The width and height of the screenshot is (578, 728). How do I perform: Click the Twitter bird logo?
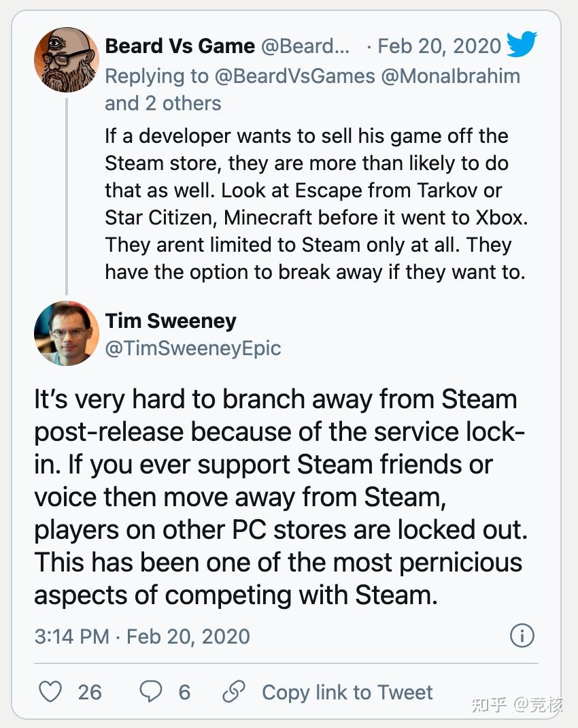click(x=522, y=46)
